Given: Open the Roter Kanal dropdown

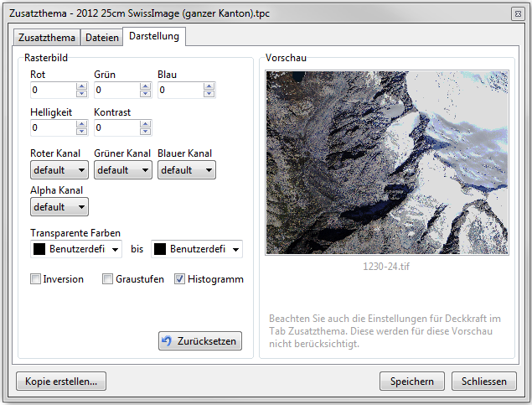Looking at the screenshot, I should 59,169.
